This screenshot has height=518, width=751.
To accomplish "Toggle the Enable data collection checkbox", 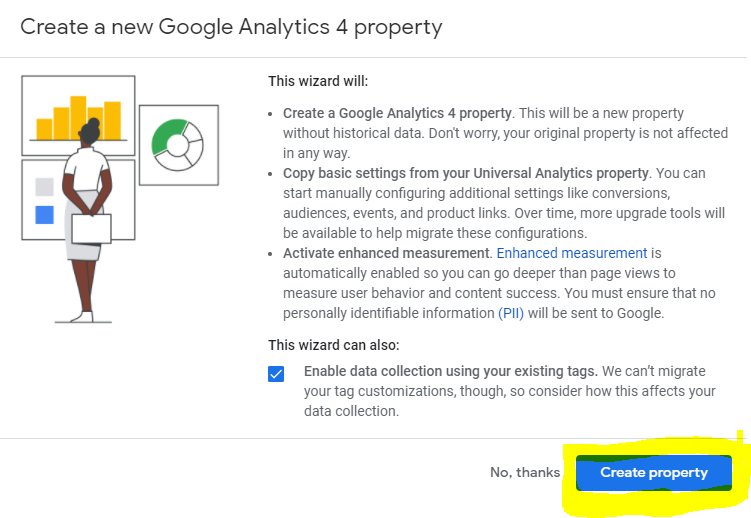I will pyautogui.click(x=276, y=373).
